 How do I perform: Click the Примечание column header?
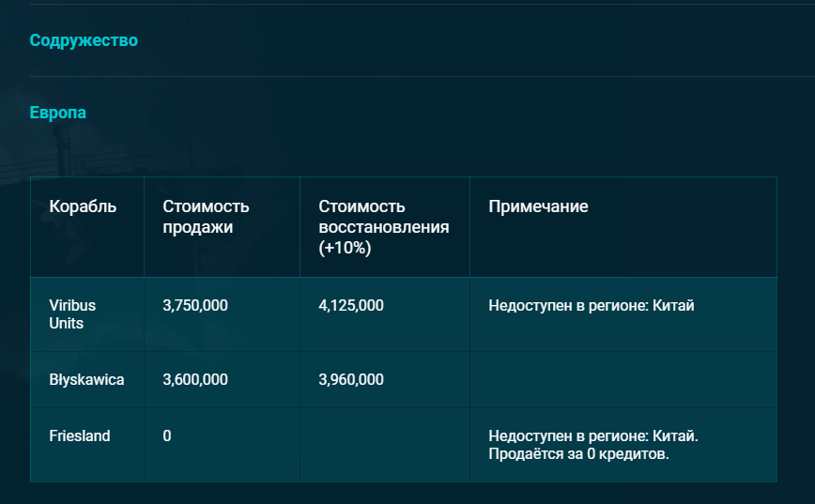point(538,206)
